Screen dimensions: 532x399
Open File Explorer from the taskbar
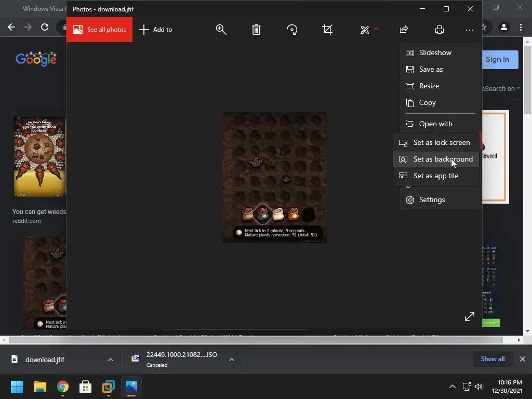coord(39,387)
